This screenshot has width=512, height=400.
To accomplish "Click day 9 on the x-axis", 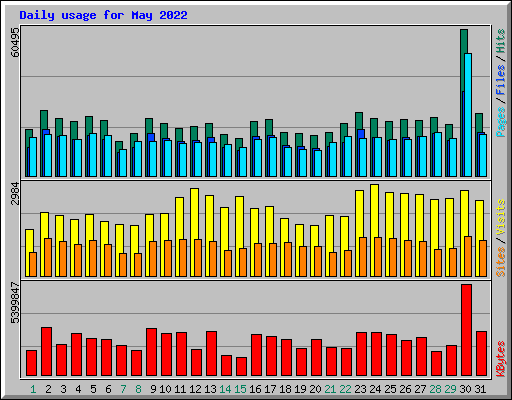I will pyautogui.click(x=153, y=389).
